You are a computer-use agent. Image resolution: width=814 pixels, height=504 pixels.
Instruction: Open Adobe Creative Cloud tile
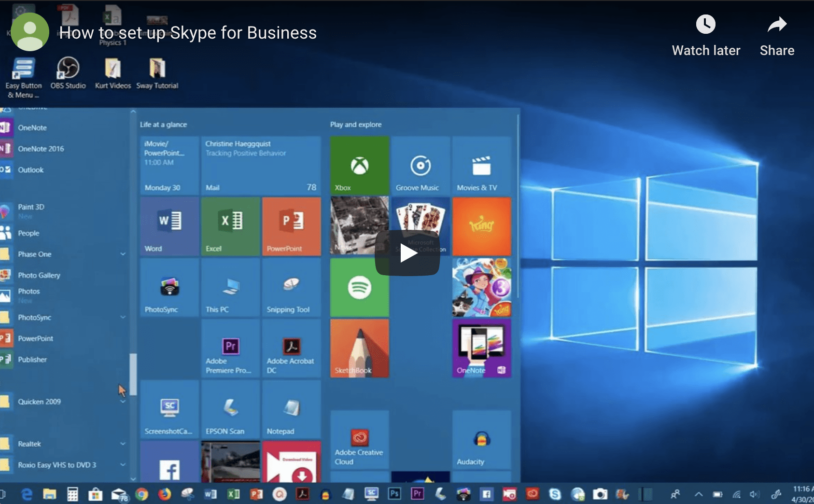(x=360, y=439)
